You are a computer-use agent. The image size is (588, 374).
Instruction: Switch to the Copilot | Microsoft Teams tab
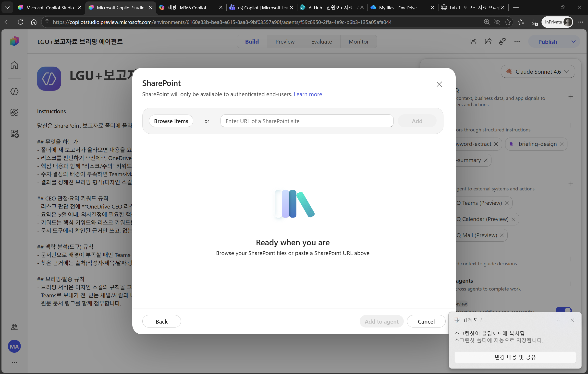click(261, 8)
